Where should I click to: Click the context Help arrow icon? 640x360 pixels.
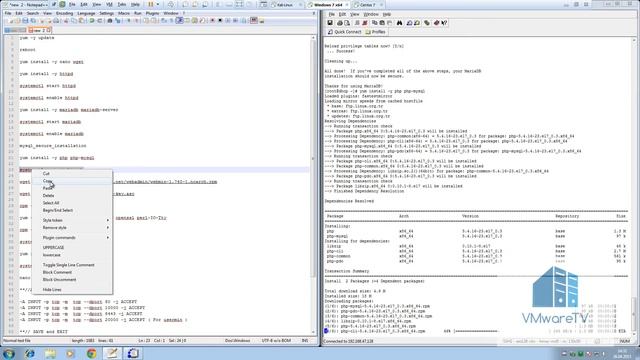[x=444, y=23]
